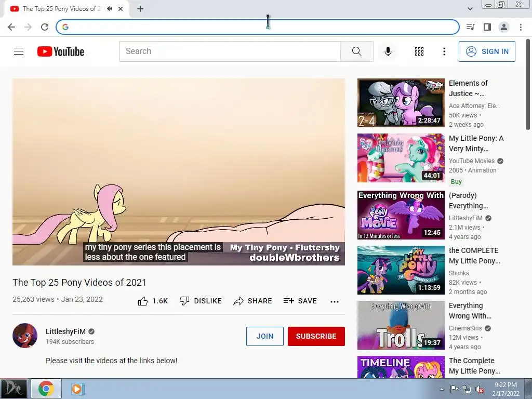Image resolution: width=532 pixels, height=399 pixels.
Task: Open Everything Wrong With Trolls thumbnail
Action: point(401,325)
